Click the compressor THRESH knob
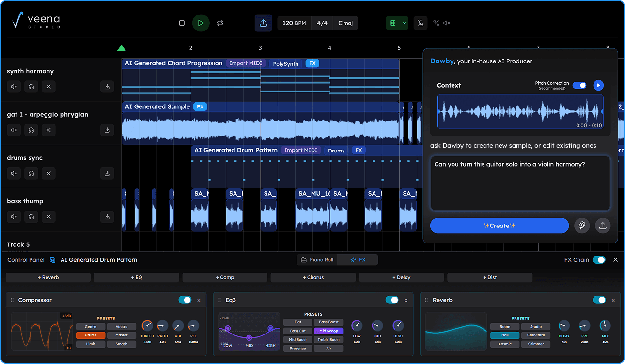The height and width of the screenshot is (364, 625). tap(147, 326)
